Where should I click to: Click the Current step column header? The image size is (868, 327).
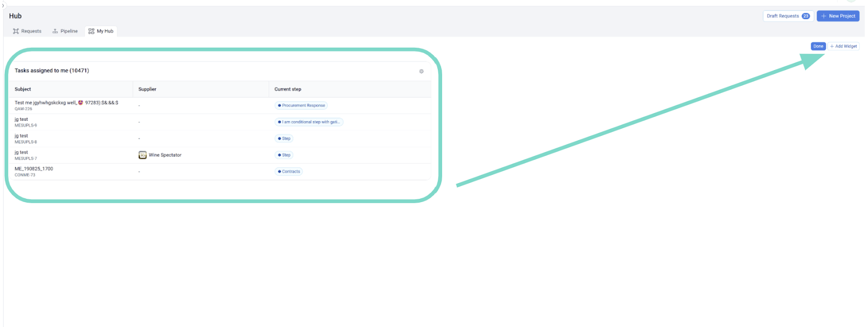coord(288,90)
